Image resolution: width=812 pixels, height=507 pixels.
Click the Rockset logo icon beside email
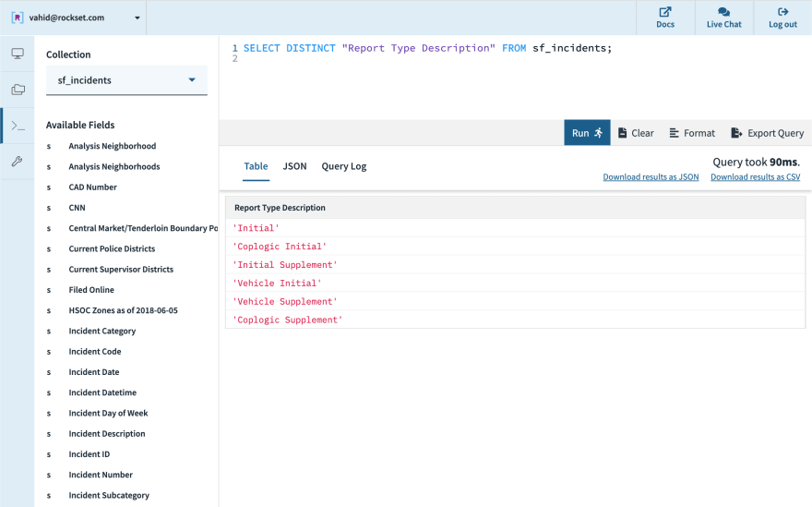coord(18,18)
